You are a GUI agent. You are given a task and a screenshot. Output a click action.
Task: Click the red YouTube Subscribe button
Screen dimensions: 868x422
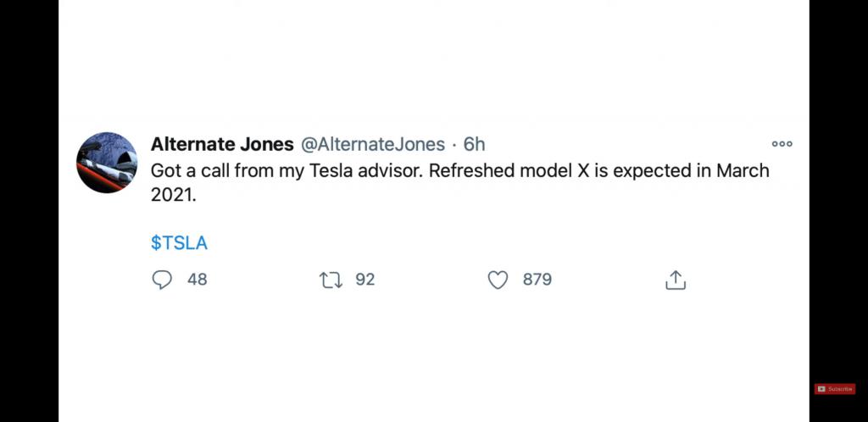pos(835,389)
